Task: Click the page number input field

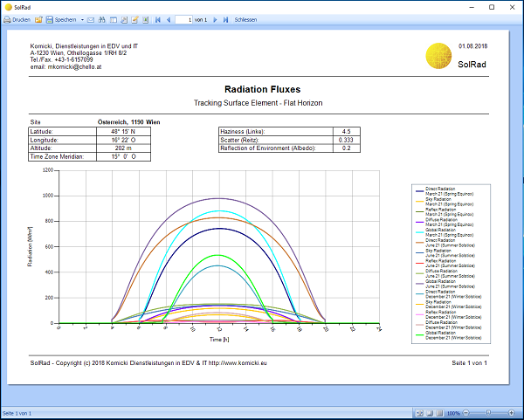Action: (183, 18)
